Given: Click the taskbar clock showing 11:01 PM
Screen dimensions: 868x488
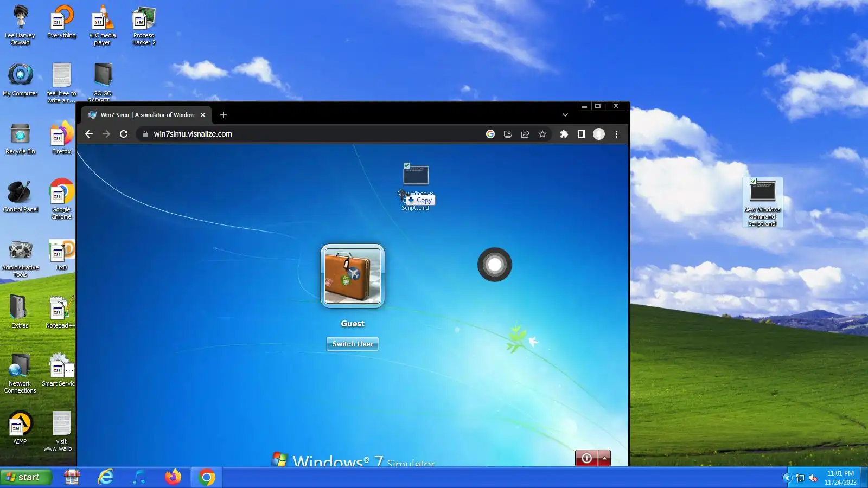Looking at the screenshot, I should (840, 478).
